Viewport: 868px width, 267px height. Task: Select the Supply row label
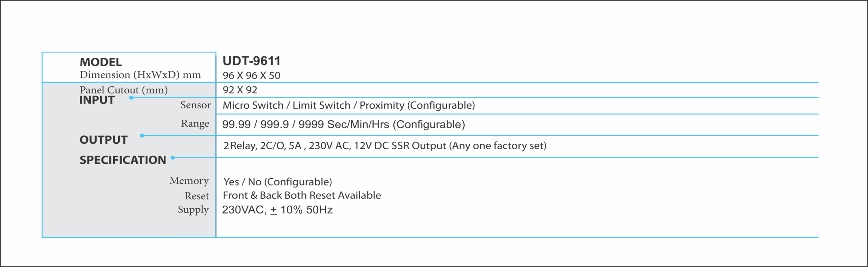pyautogui.click(x=193, y=210)
